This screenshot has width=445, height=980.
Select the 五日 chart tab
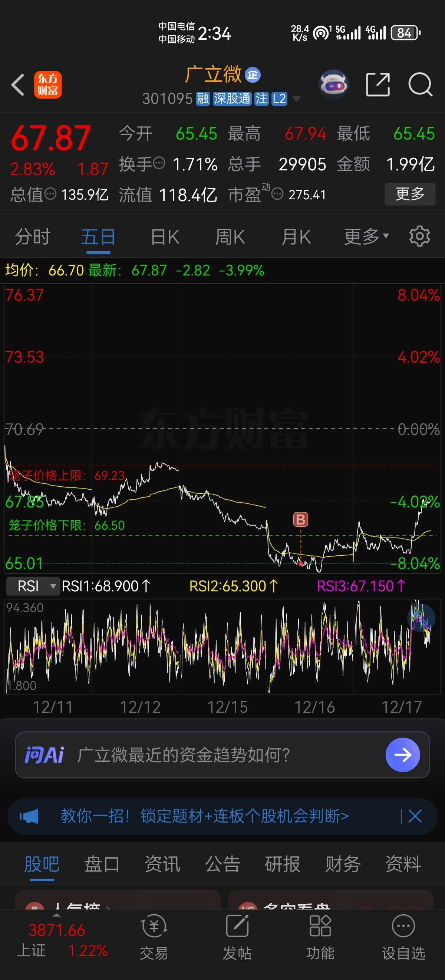(x=98, y=236)
